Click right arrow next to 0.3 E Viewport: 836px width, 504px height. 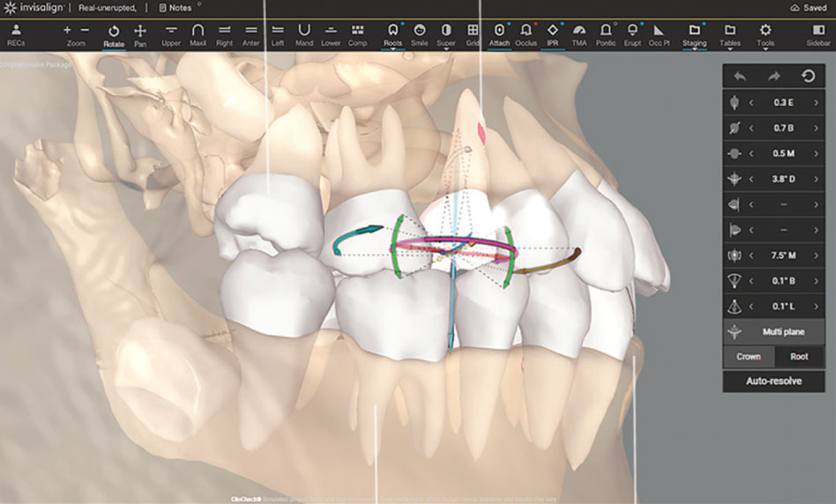coord(816,102)
